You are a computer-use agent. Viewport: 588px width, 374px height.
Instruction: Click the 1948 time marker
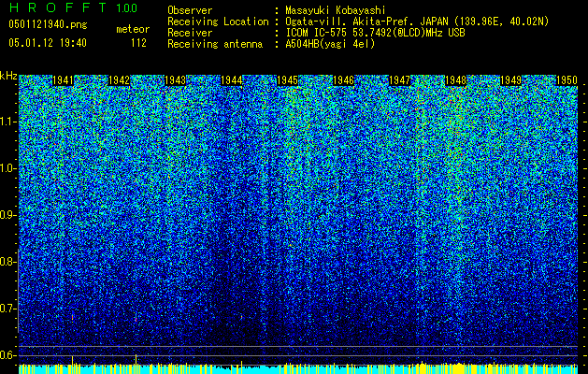coord(455,80)
